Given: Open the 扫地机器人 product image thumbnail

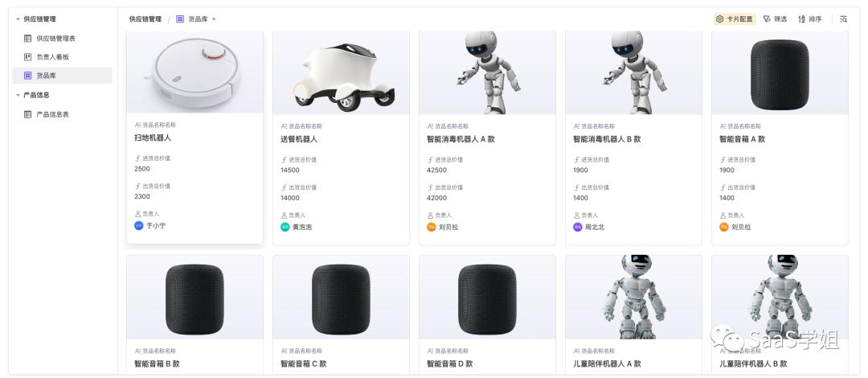Looking at the screenshot, I should 194,72.
